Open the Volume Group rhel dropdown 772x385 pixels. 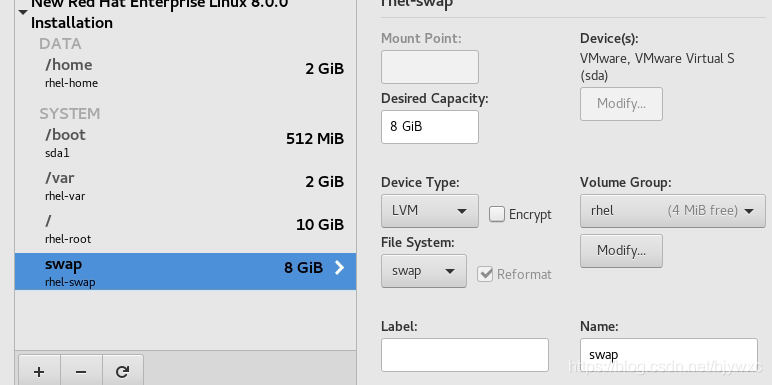pos(673,211)
